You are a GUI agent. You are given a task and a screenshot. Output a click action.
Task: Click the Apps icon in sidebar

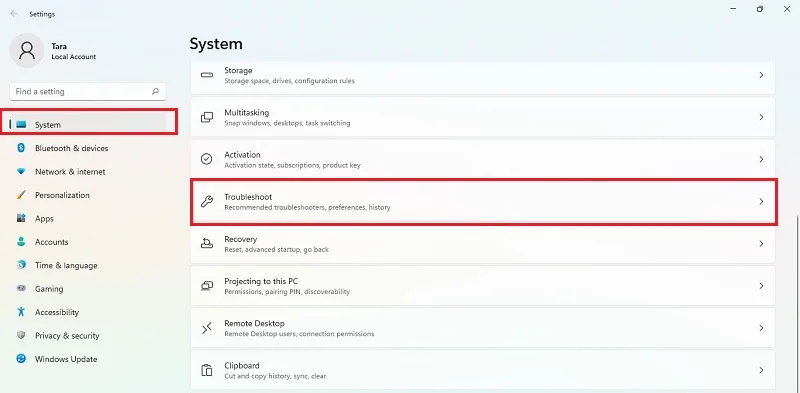(21, 218)
